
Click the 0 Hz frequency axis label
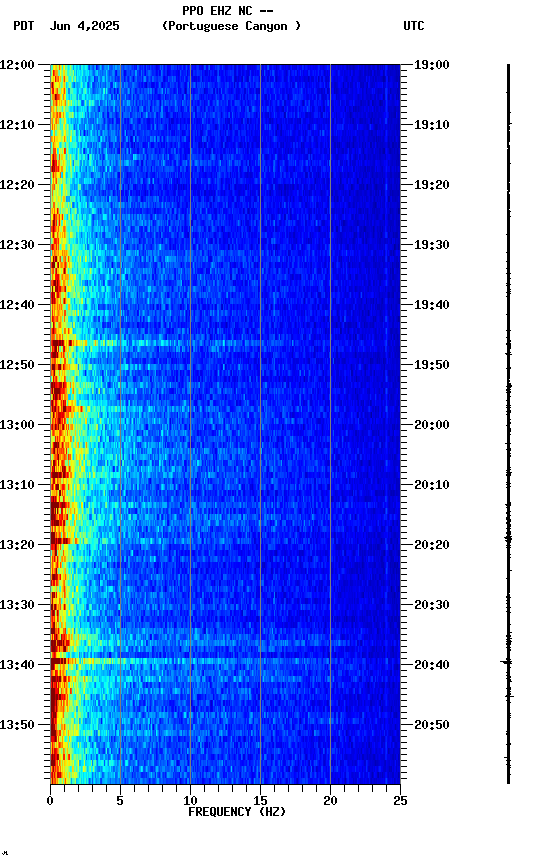(x=50, y=801)
